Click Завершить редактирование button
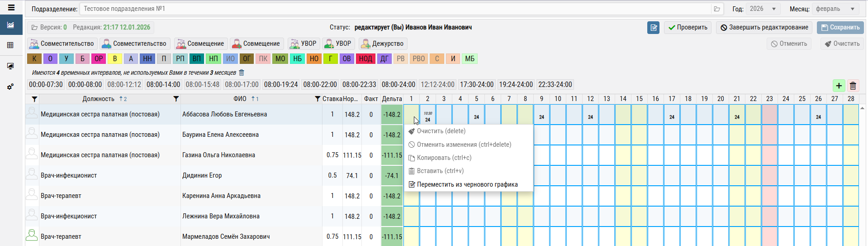Image resolution: width=868 pixels, height=246 pixels. coord(764,28)
